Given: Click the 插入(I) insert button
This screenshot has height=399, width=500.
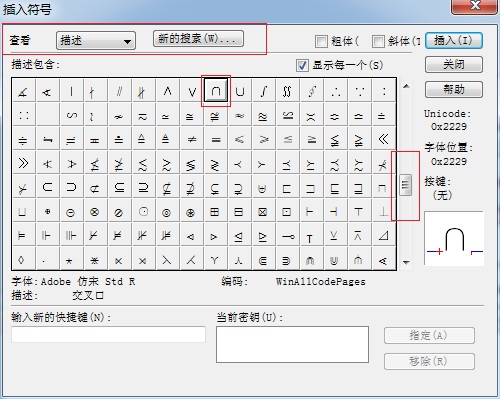Looking at the screenshot, I should pyautogui.click(x=454, y=40).
